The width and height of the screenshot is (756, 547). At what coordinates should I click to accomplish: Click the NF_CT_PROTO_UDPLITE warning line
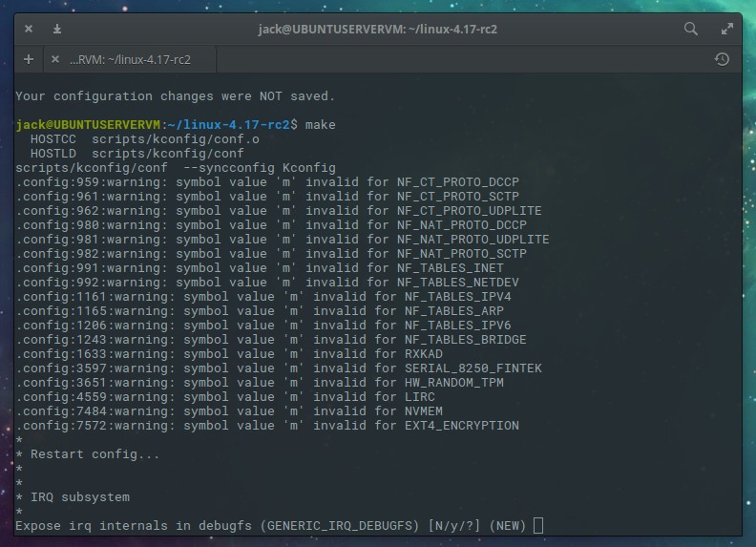(279, 211)
